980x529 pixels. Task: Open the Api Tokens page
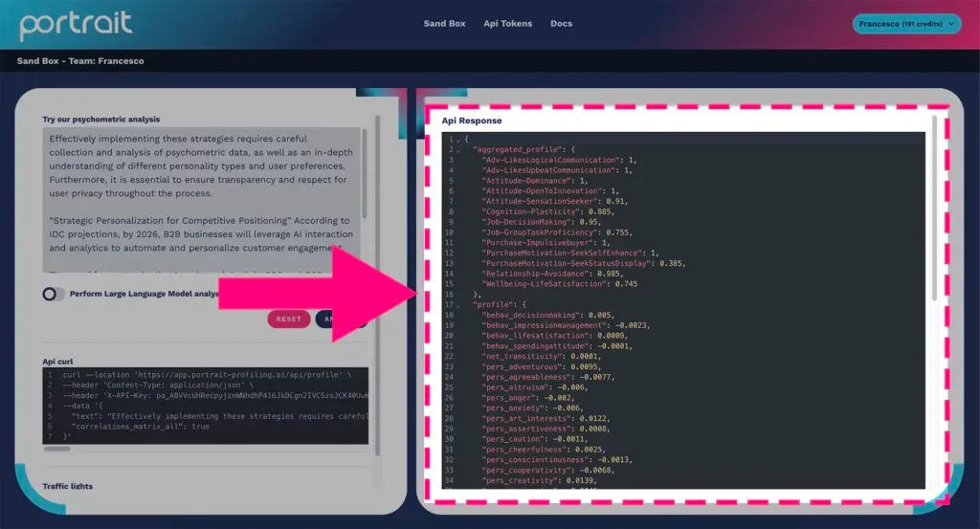point(507,24)
